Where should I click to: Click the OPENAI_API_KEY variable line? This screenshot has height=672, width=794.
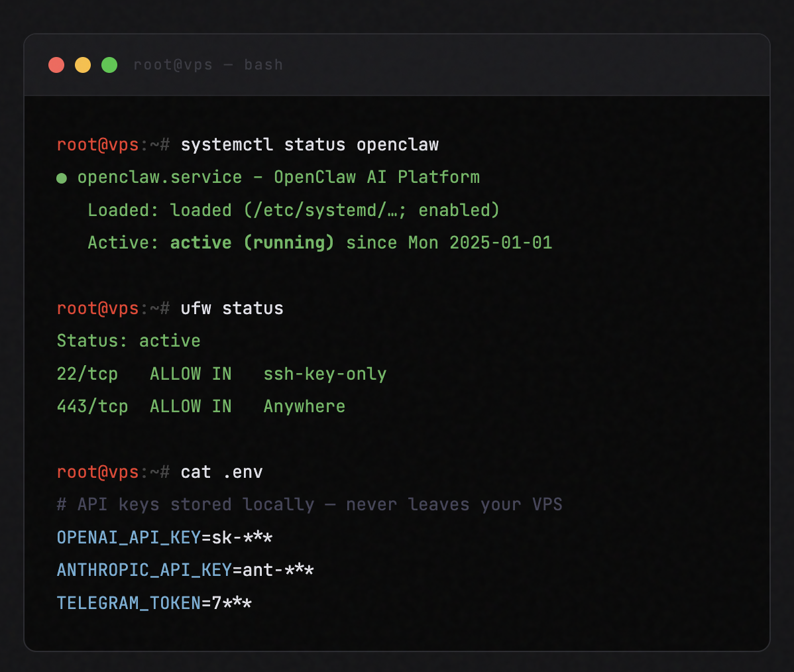point(164,537)
